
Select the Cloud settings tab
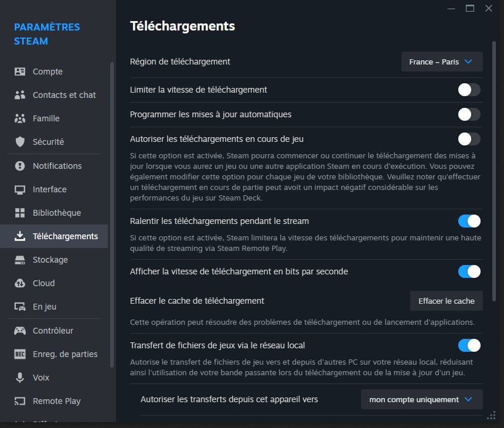tap(44, 283)
